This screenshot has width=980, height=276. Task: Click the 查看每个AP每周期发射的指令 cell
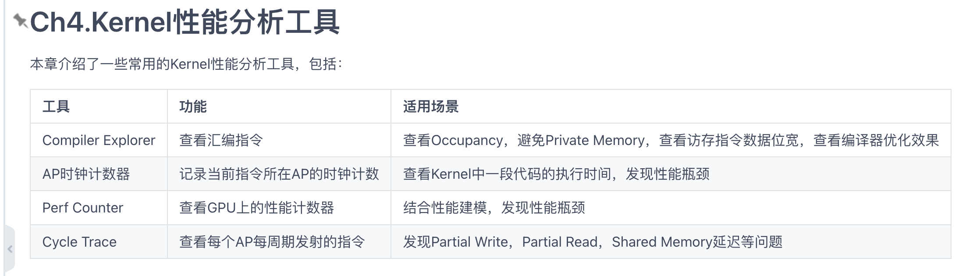pos(272,242)
